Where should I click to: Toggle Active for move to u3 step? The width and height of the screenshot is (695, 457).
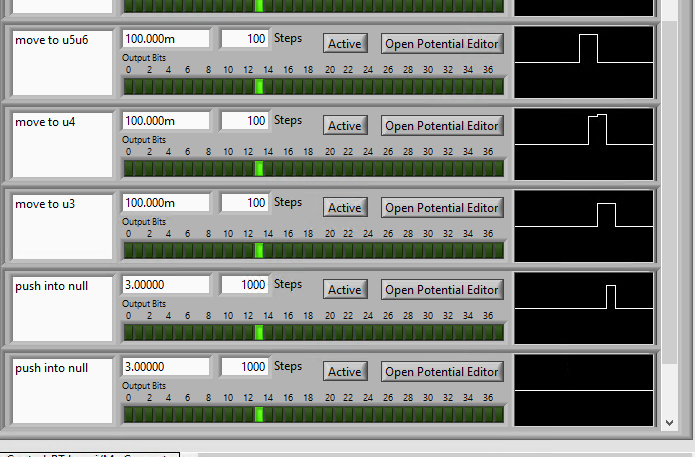coord(345,207)
